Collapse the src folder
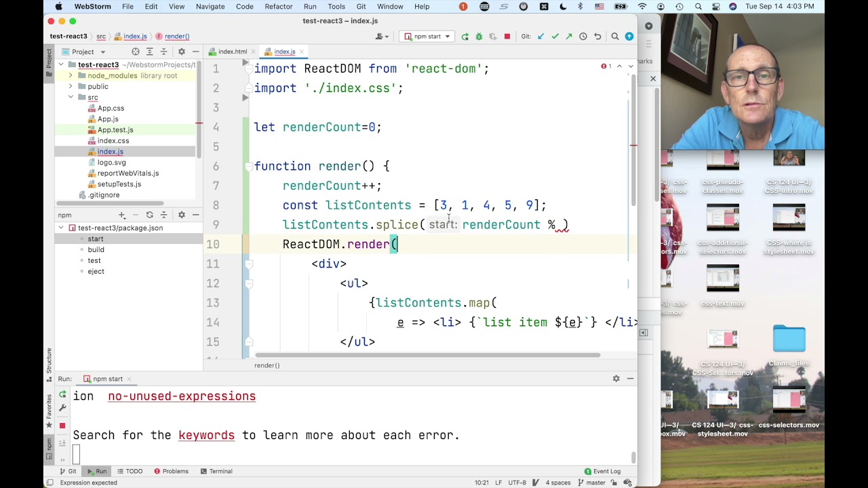 [71, 98]
